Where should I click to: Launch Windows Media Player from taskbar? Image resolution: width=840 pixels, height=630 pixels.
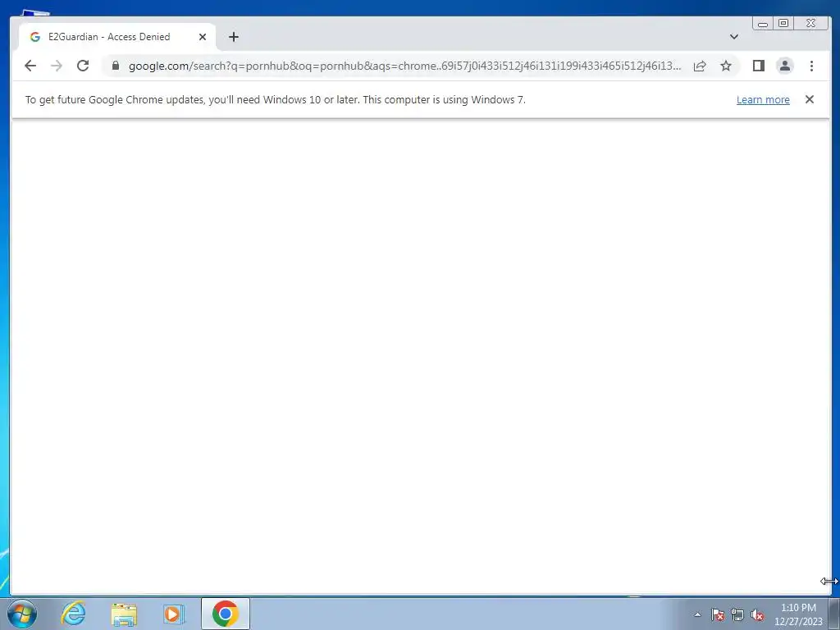[174, 614]
